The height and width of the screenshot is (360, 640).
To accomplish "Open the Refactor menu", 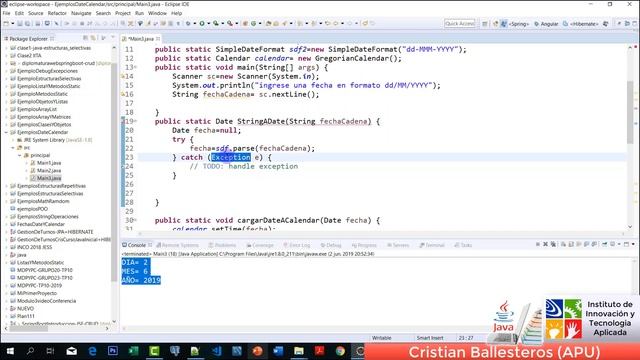I will 57,13.
